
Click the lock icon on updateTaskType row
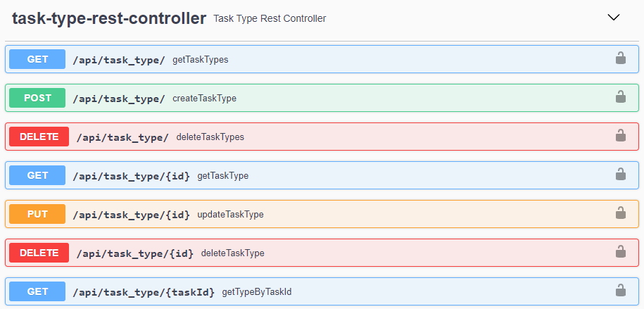coord(620,213)
